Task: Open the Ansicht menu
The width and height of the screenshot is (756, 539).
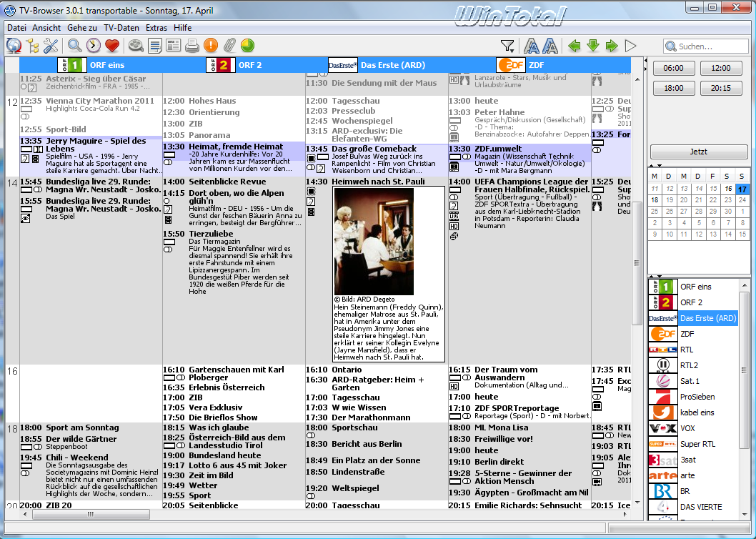Action: click(46, 28)
